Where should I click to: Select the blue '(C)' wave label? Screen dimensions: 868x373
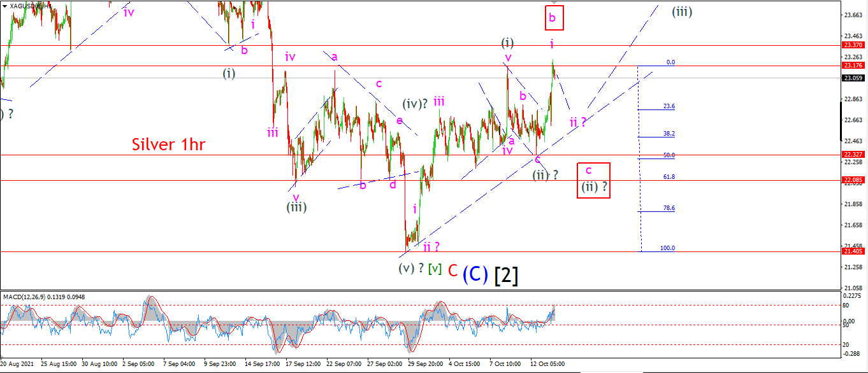click(475, 274)
